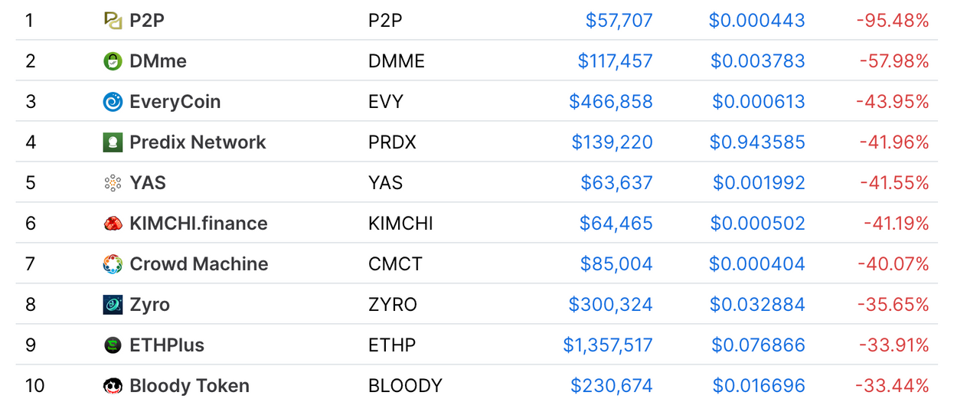Open the Predix Network coin page
Screen dimensions: 980x402
(198, 142)
